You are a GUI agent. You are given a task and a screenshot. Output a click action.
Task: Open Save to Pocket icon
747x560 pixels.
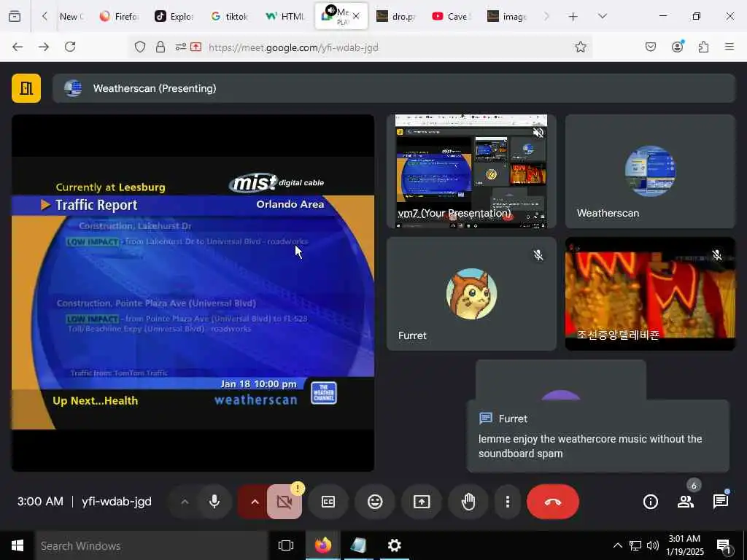pyautogui.click(x=651, y=47)
